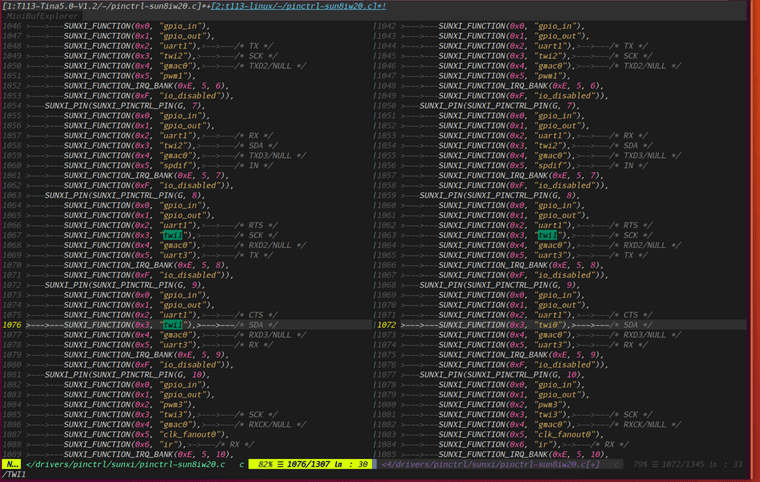
Task: Click SUNXI_FUNCTION_IRQ_BANK(0xE, 5, 6) on left line 1052
Action: (x=146, y=86)
